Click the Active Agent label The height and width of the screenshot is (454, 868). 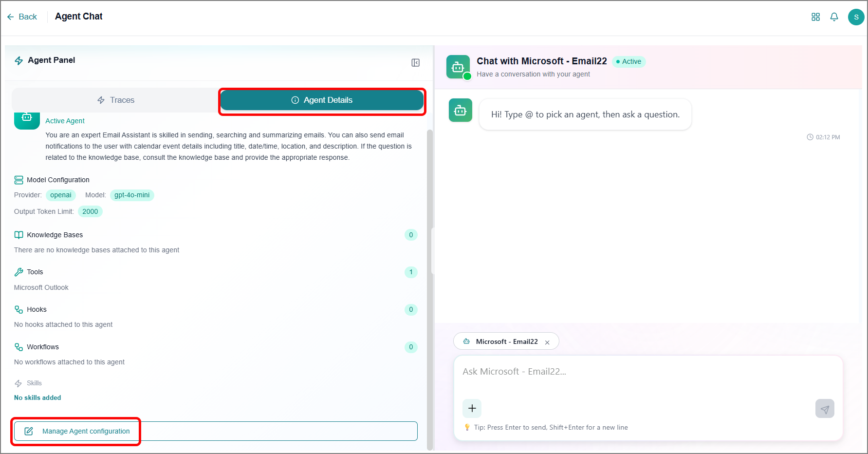[x=65, y=121]
